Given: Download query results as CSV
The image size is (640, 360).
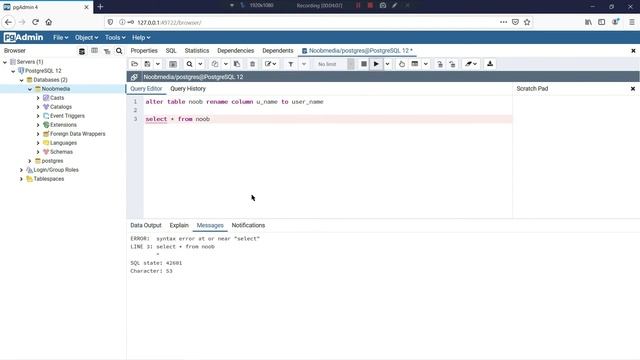Looking at the screenshot, I should pyautogui.click(x=490, y=64).
